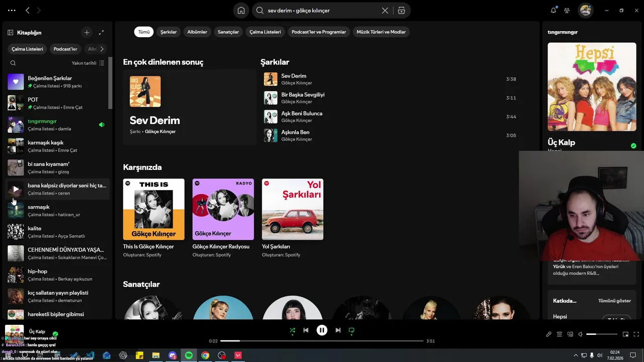Open File Explorer from the taskbar
This screenshot has height=362, width=644.
coord(156,355)
